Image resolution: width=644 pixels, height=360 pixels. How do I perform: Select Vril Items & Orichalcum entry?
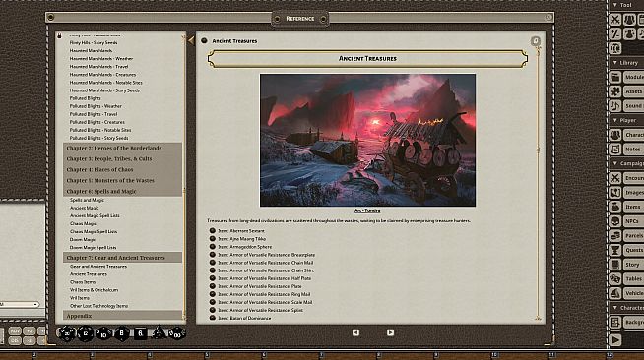click(95, 290)
